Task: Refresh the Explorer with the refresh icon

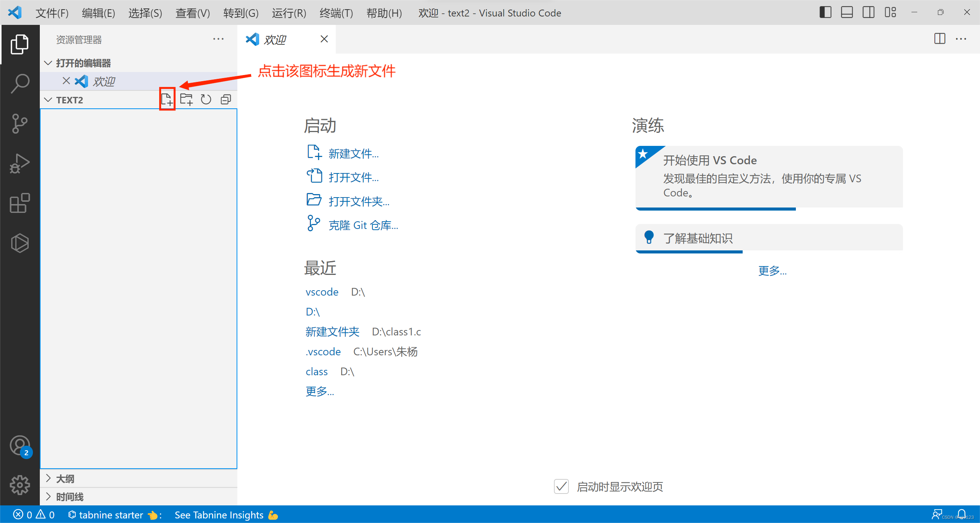Action: click(206, 99)
